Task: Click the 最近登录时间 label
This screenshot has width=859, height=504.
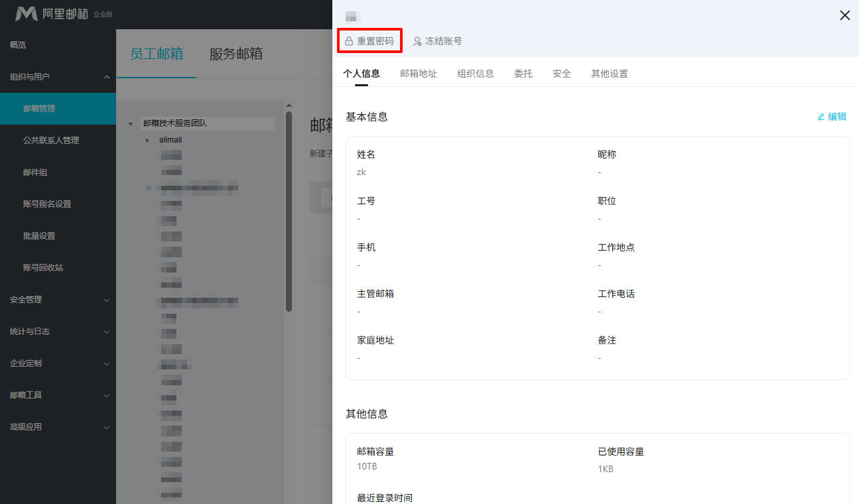Action: coord(385,498)
